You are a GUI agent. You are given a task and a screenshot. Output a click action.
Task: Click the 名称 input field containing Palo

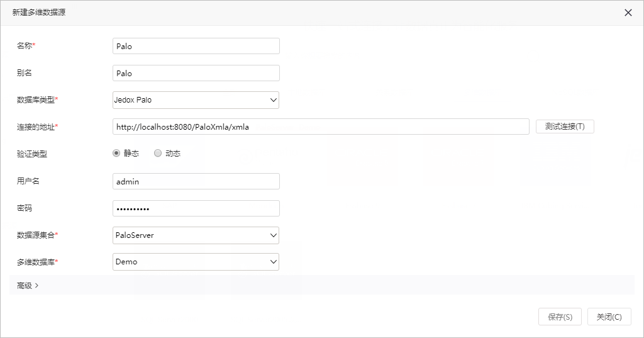196,46
